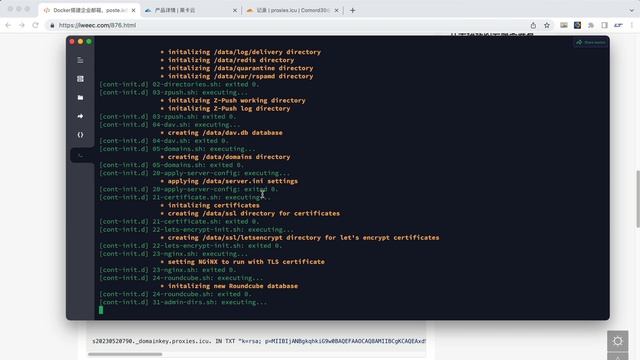Click line '05-domains.sh: executing...'
Image resolution: width=640 pixels, height=360 pixels.
(x=177, y=149)
